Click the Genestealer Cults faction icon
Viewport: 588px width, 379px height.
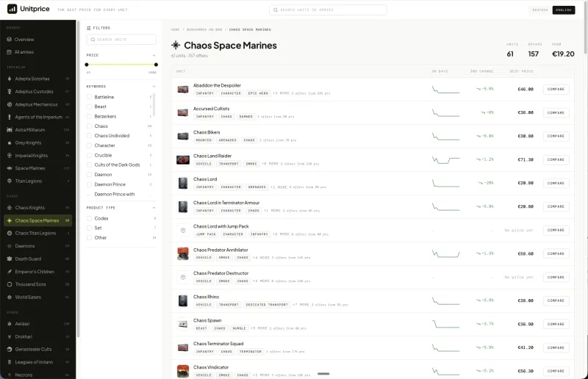click(x=10, y=349)
